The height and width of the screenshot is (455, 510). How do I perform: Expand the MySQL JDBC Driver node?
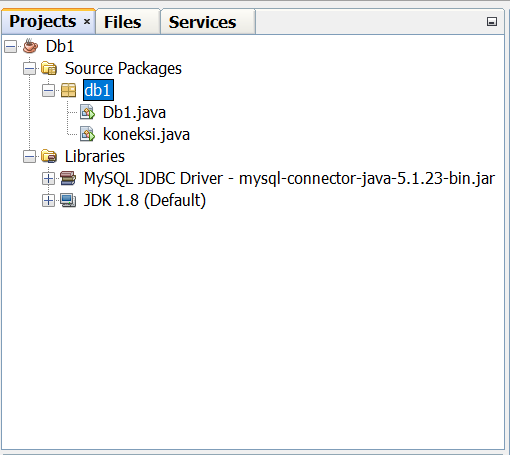(48, 178)
